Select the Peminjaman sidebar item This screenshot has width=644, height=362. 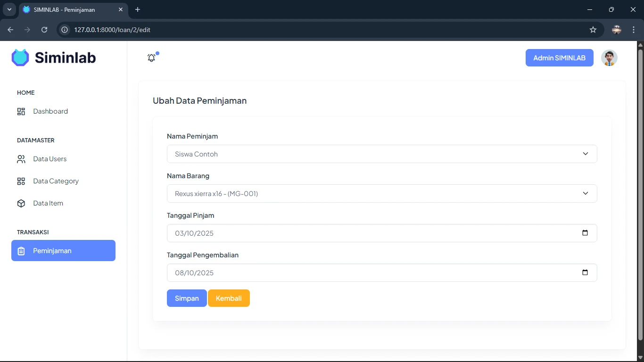point(63,251)
